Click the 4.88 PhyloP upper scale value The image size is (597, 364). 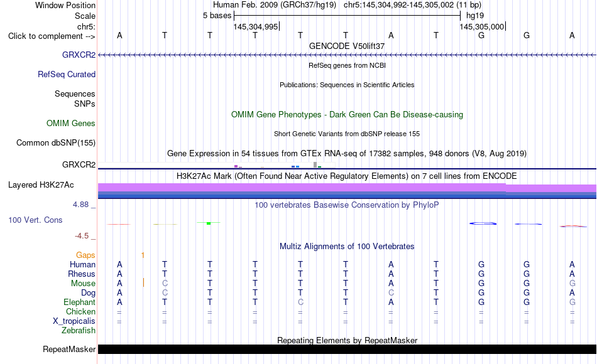click(80, 205)
